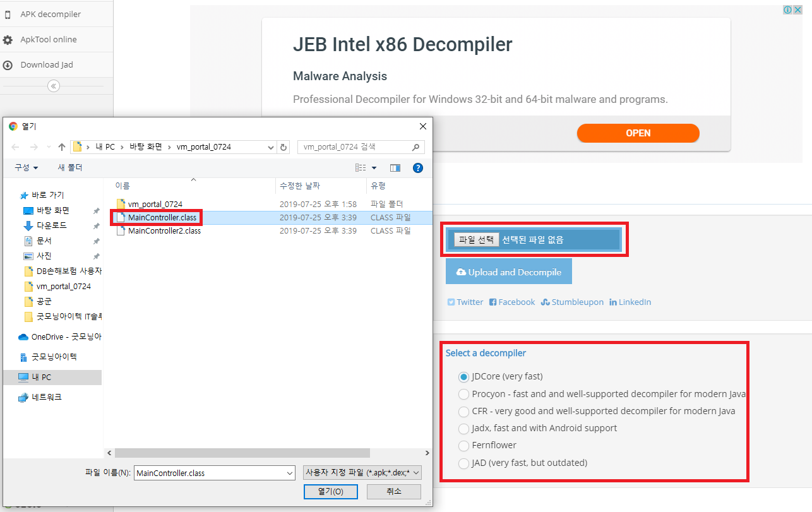
Task: Click 바탕 화면 breadcrumb segment
Action: click(x=146, y=147)
